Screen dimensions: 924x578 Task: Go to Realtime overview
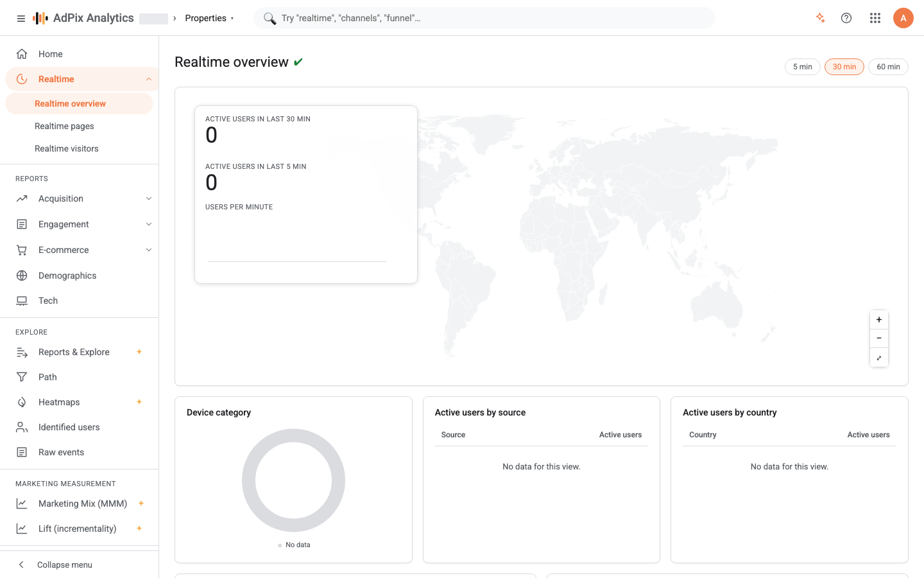[80, 103]
